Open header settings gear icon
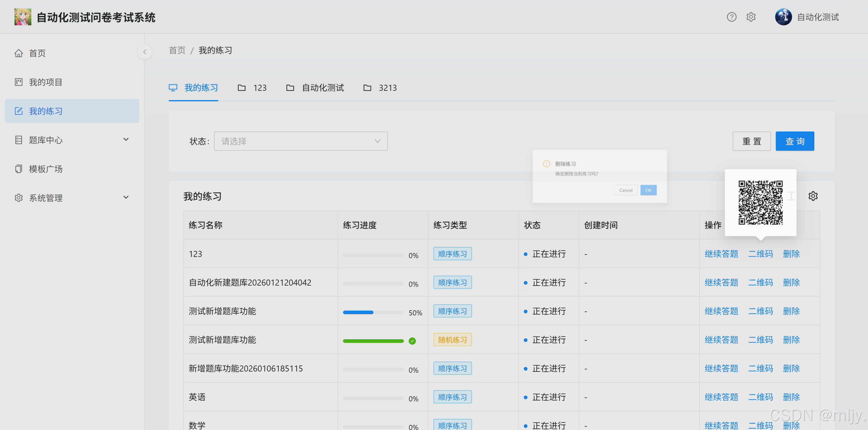The width and height of the screenshot is (868, 430). point(751,17)
